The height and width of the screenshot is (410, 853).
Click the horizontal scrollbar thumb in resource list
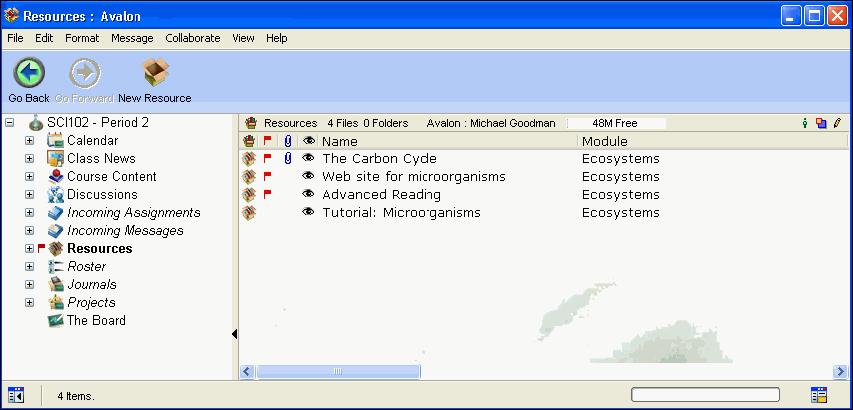(x=338, y=372)
